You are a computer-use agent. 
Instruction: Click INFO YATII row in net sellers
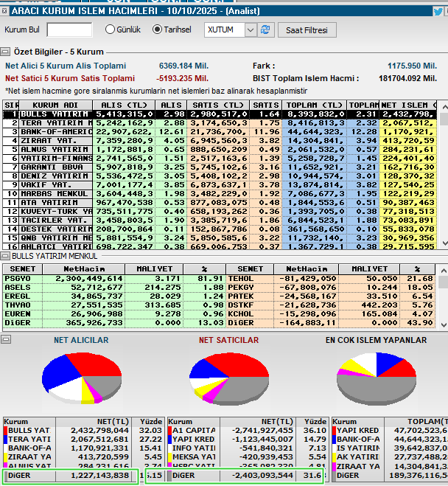[248, 448]
